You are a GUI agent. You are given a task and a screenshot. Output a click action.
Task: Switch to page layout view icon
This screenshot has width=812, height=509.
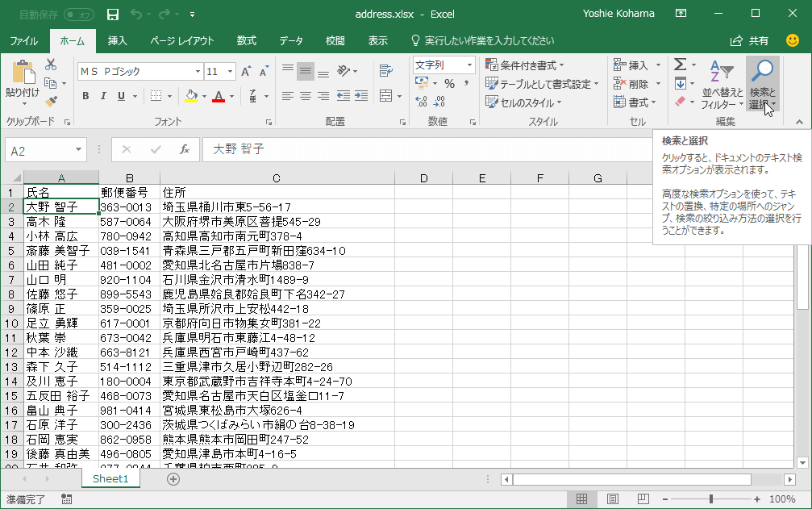(x=613, y=499)
